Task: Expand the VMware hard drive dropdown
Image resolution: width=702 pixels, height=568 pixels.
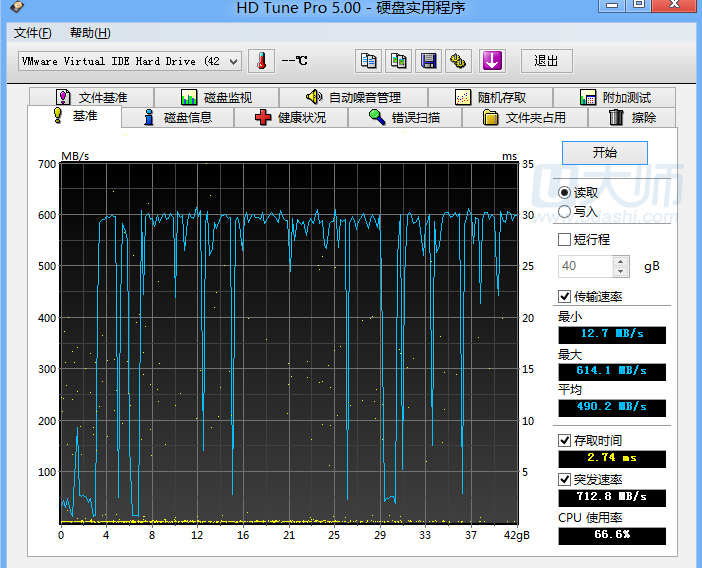Action: tap(234, 61)
